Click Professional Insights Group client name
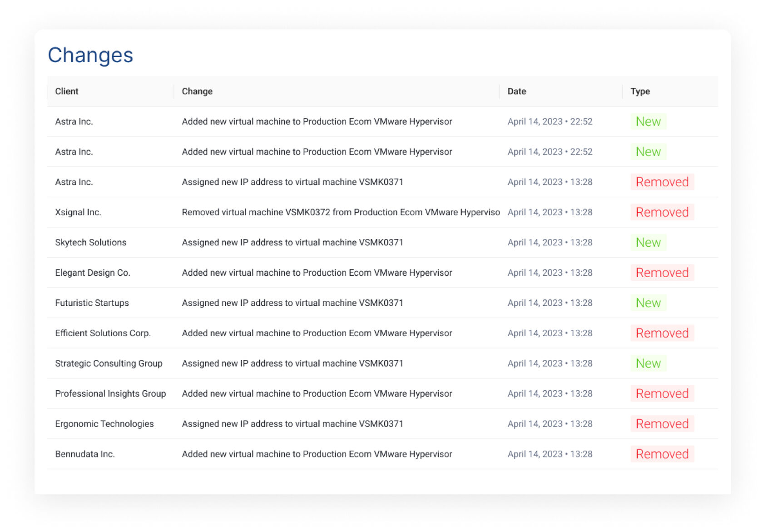 (110, 393)
